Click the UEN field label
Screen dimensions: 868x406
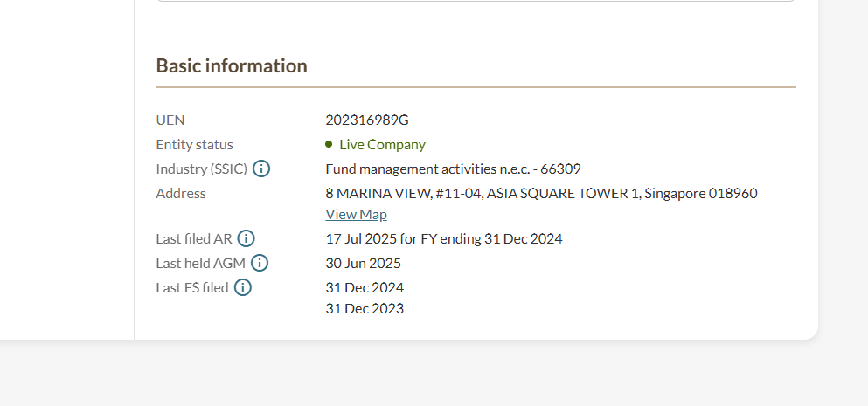[x=170, y=120]
